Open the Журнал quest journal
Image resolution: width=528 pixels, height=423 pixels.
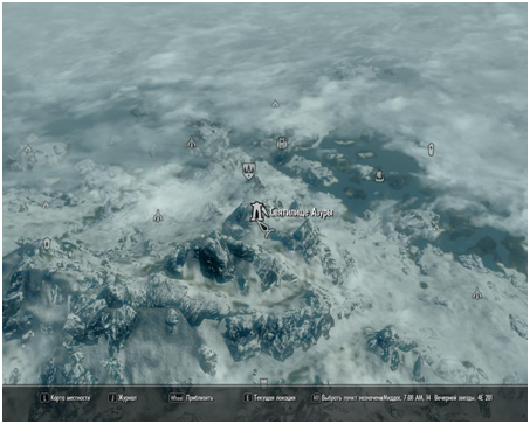coord(123,398)
